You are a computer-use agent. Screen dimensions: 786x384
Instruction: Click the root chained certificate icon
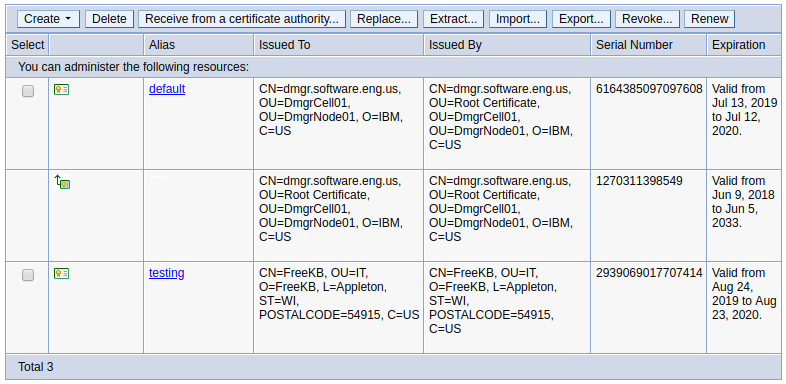[x=62, y=181]
